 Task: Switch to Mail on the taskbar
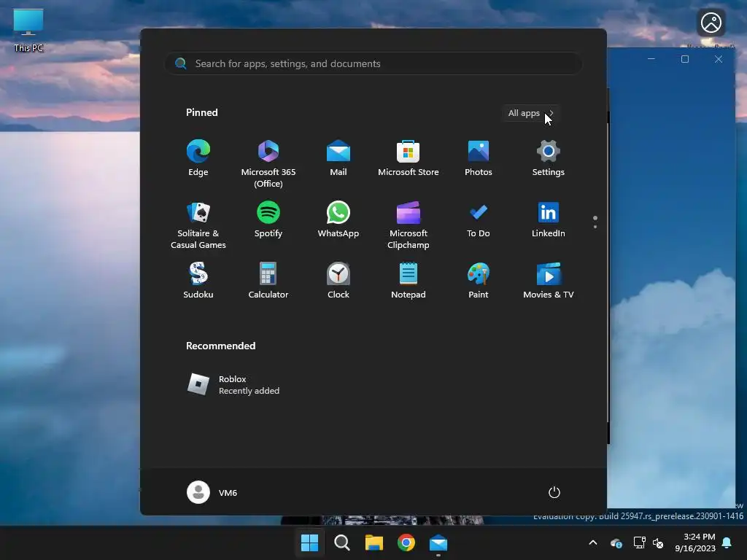(438, 542)
